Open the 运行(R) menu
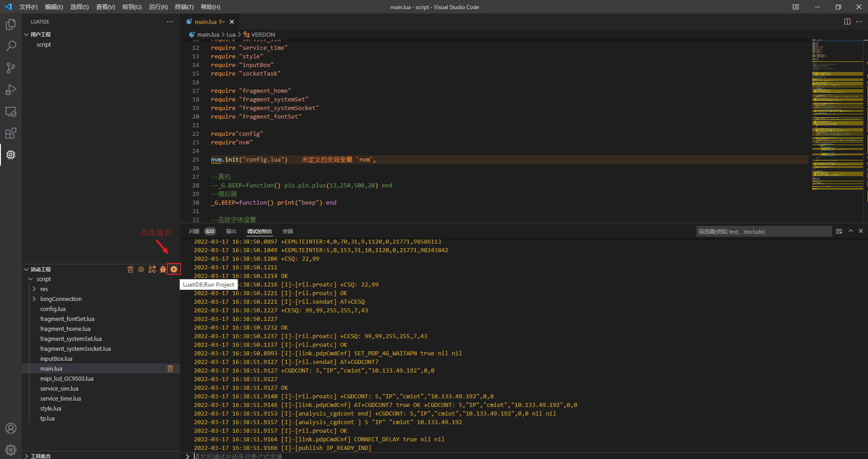The width and height of the screenshot is (868, 459). click(158, 7)
